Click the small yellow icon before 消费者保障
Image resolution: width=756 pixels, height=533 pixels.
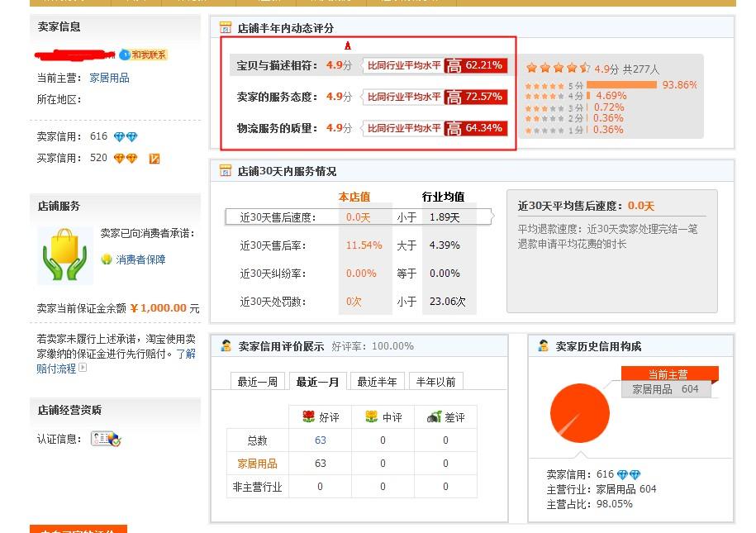107,259
